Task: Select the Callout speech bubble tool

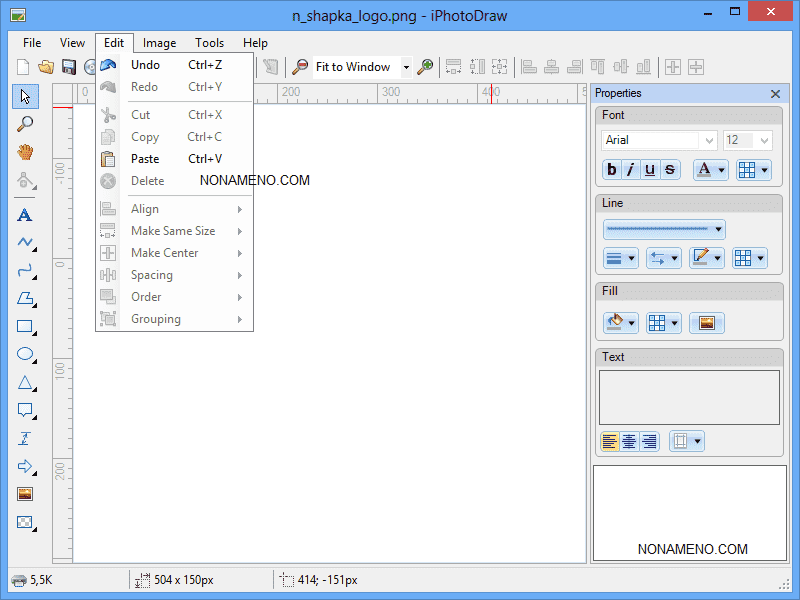Action: coord(25,410)
